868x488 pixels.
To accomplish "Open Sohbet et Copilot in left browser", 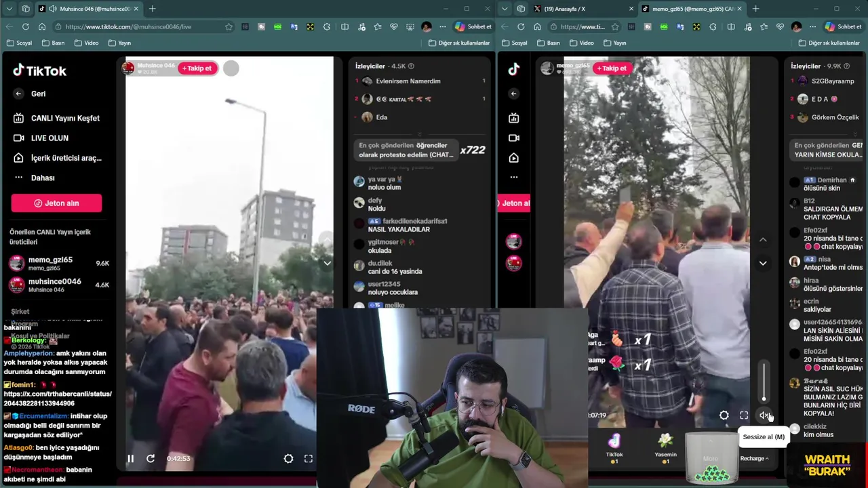I will point(473,26).
